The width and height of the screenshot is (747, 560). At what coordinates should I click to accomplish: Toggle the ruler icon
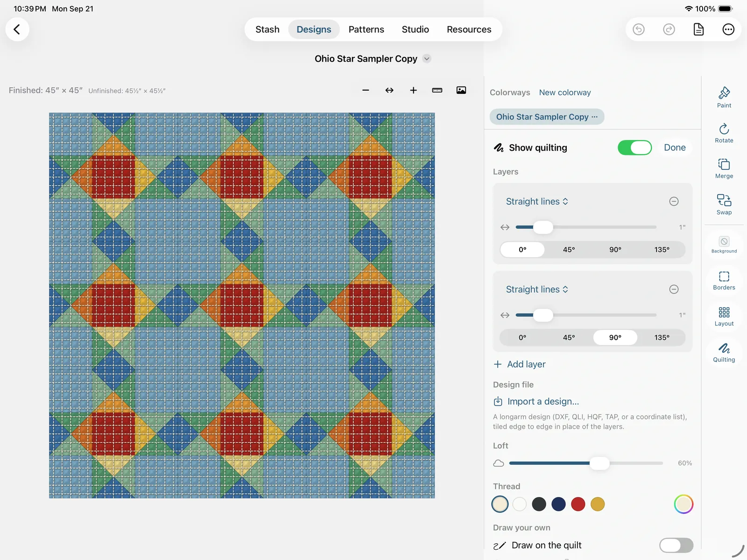pyautogui.click(x=437, y=90)
